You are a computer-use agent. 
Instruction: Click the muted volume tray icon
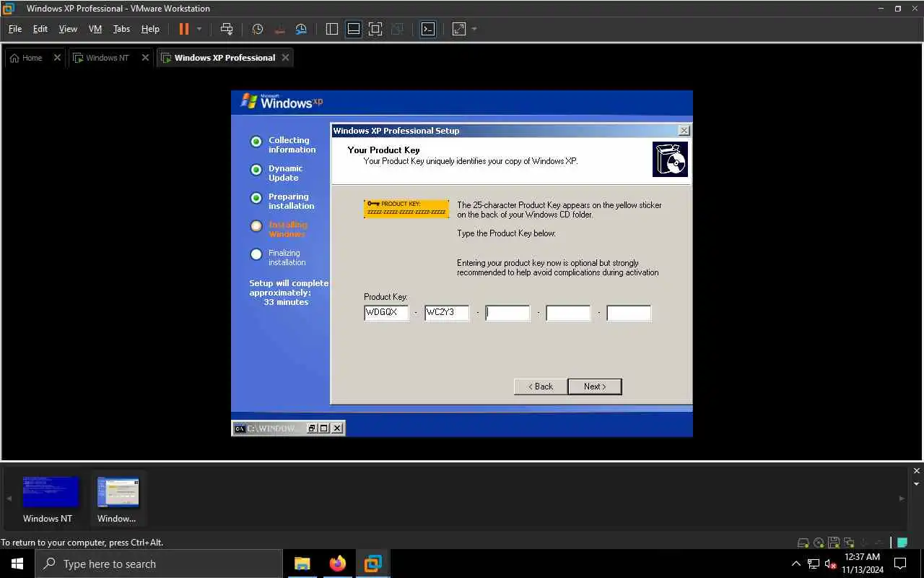830,564
